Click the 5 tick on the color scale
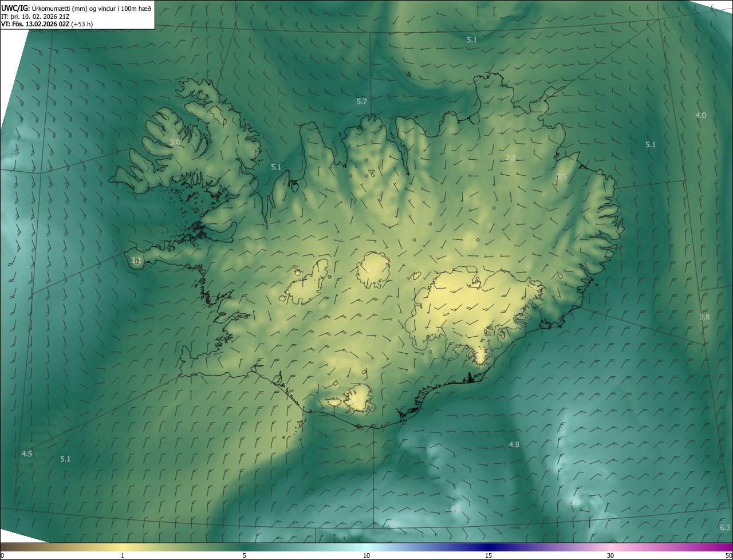Image resolution: width=733 pixels, height=560 pixels. pos(245,555)
